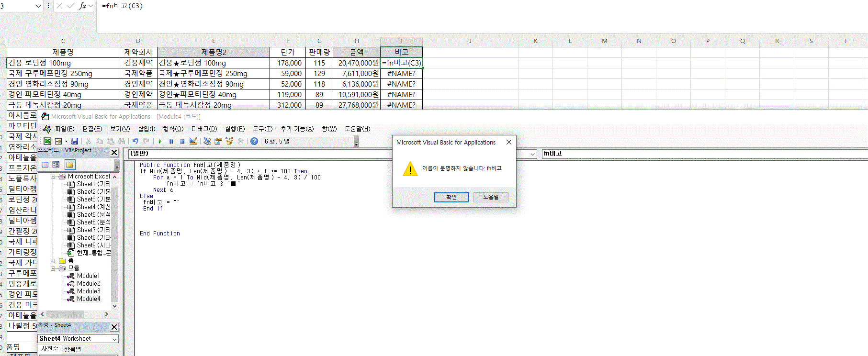
Task: Open the Object Browser icon
Action: [x=229, y=141]
